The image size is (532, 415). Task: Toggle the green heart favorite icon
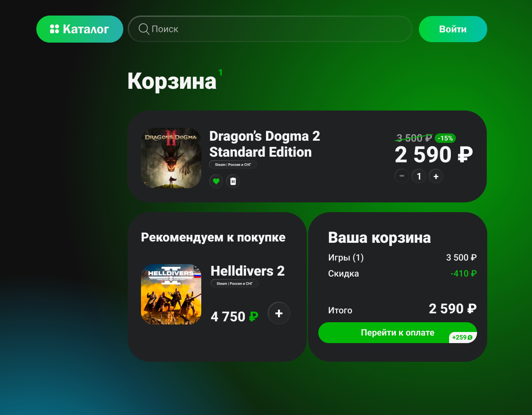point(216,181)
